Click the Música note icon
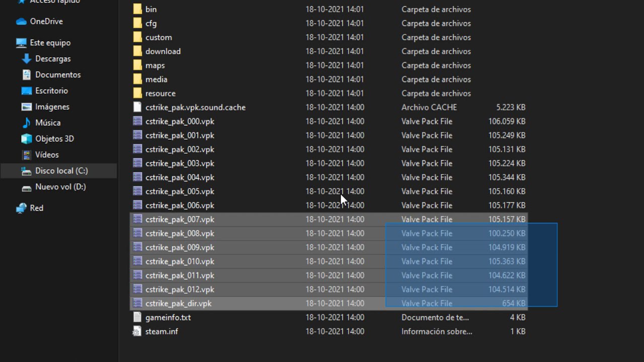This screenshot has height=362, width=644. 27,123
